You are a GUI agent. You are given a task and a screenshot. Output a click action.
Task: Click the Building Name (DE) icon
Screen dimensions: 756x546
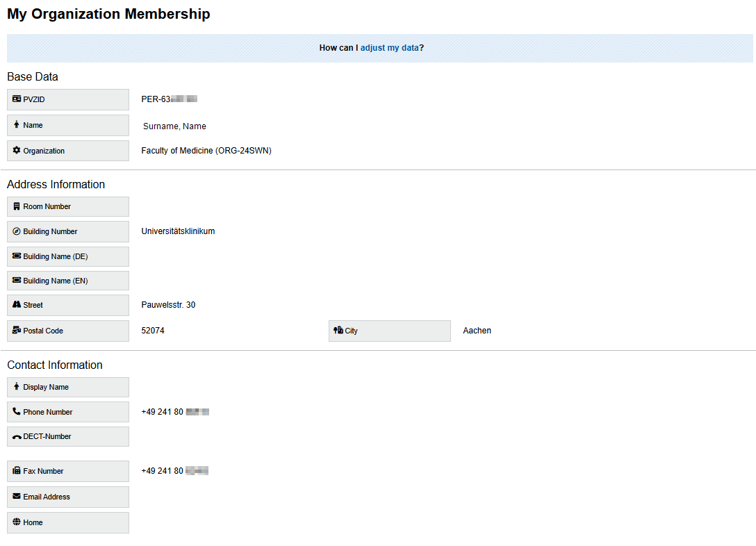15,256
